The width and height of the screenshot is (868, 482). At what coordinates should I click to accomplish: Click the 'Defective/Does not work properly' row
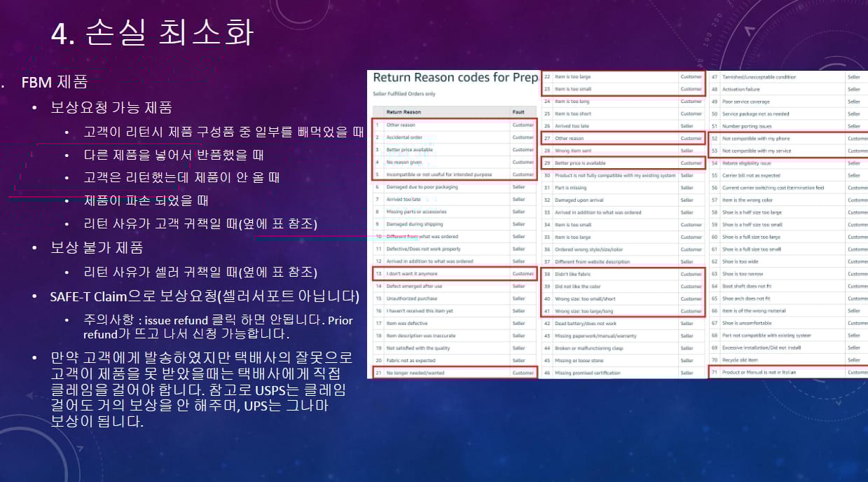tap(454, 249)
